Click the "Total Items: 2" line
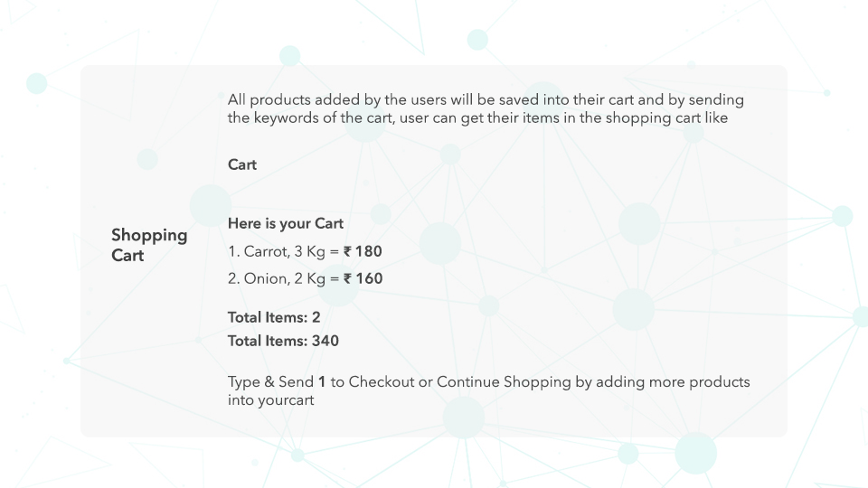This screenshot has height=488, width=868. 274,317
